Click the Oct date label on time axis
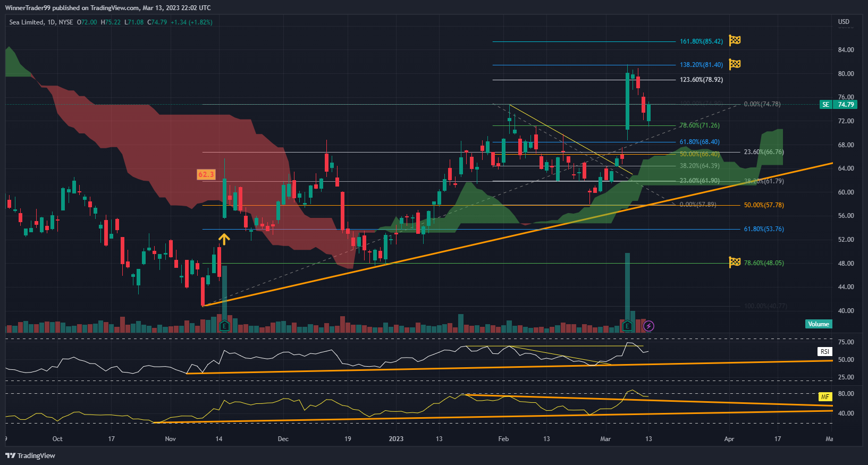Viewport: 868px width, 465px height. coord(57,439)
